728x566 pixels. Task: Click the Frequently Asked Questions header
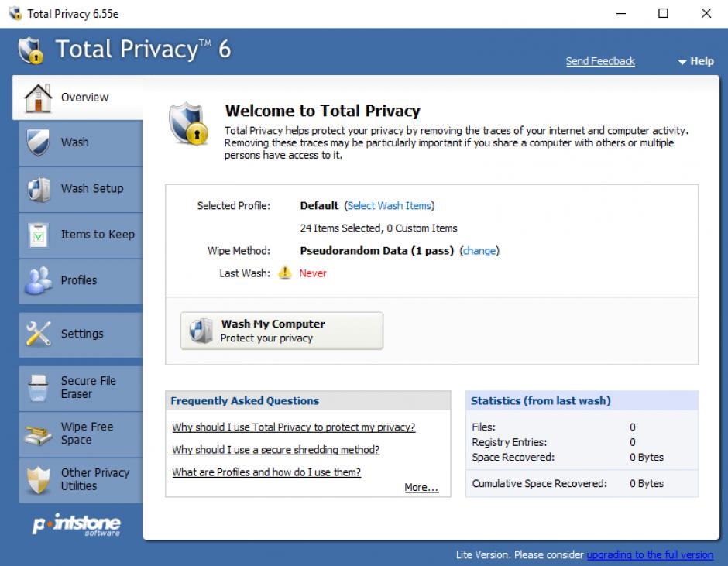pos(245,401)
